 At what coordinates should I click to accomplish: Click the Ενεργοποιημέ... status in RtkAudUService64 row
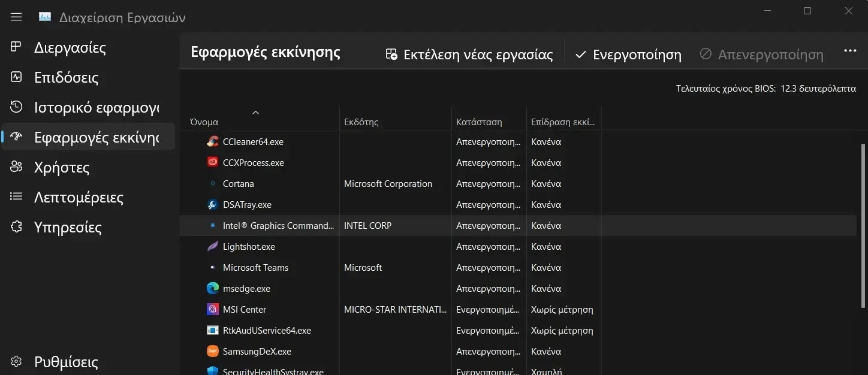[x=488, y=331]
